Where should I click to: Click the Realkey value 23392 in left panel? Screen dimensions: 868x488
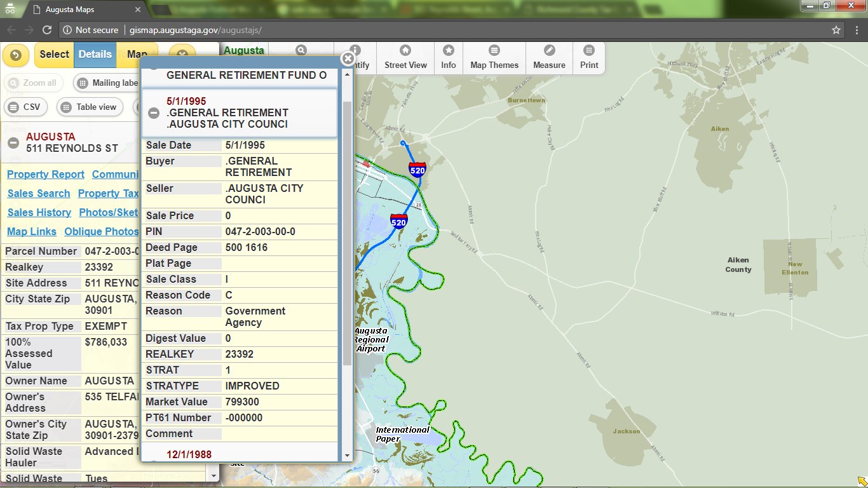(x=99, y=267)
